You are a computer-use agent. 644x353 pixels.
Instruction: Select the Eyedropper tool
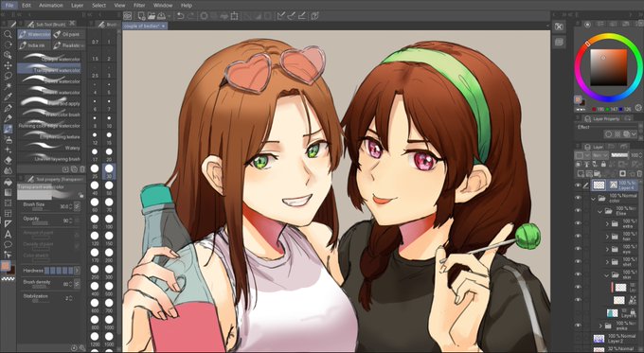click(8, 97)
